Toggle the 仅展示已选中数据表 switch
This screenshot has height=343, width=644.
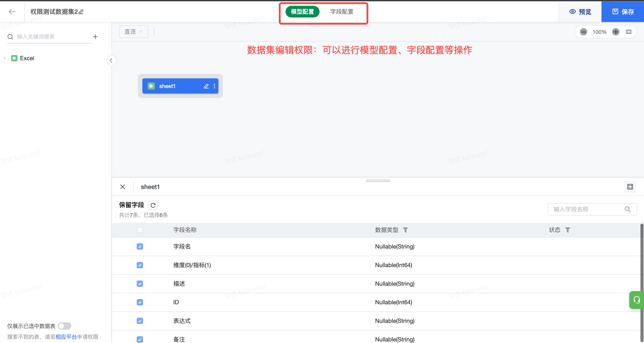(64, 326)
